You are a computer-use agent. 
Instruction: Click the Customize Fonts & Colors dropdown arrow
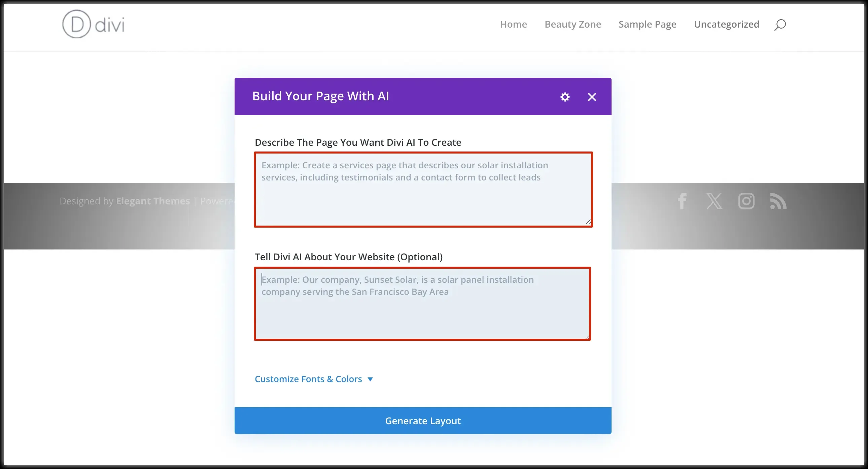point(370,379)
